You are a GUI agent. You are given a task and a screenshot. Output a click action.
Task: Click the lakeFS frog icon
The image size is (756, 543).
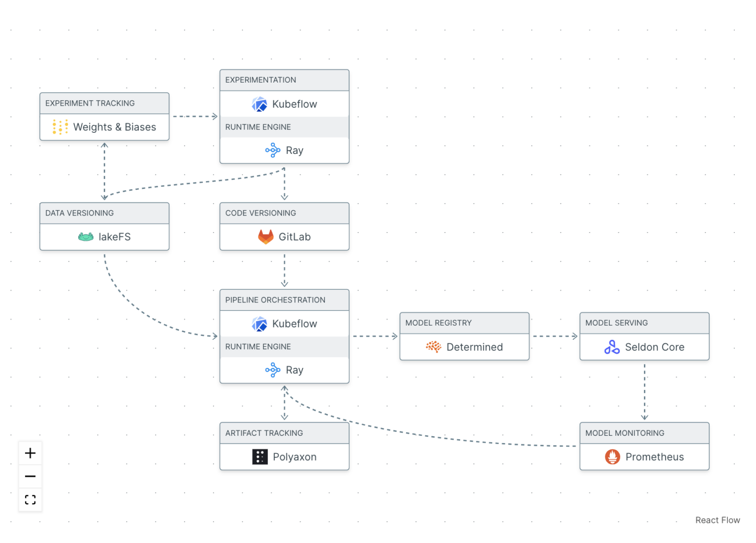coord(86,237)
